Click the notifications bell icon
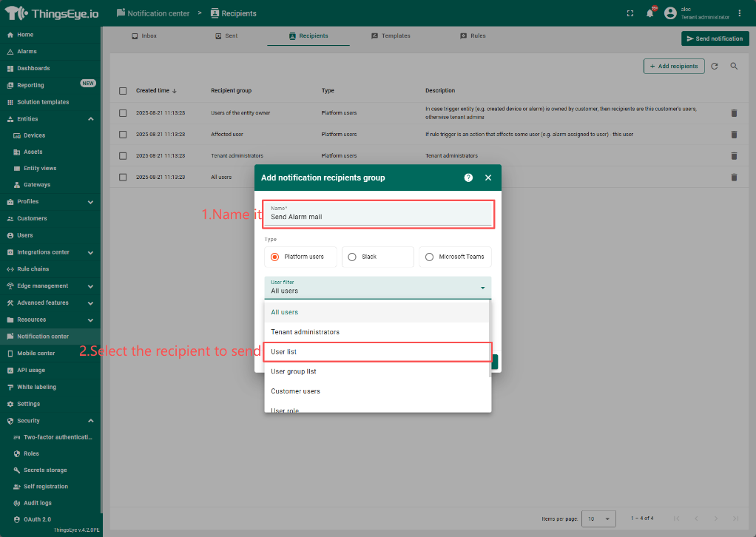 point(649,13)
